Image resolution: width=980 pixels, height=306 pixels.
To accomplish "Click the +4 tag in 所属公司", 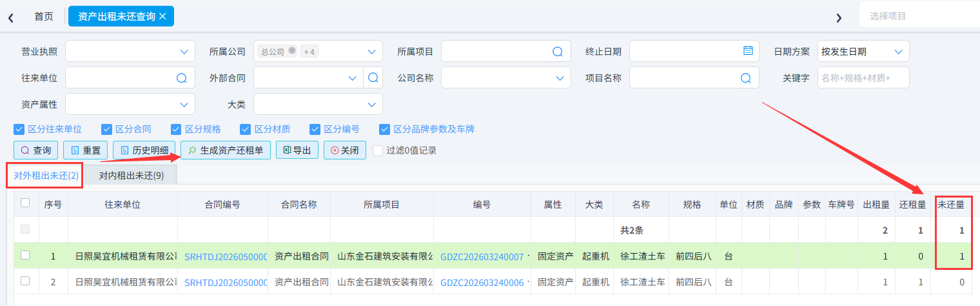I will coord(311,52).
